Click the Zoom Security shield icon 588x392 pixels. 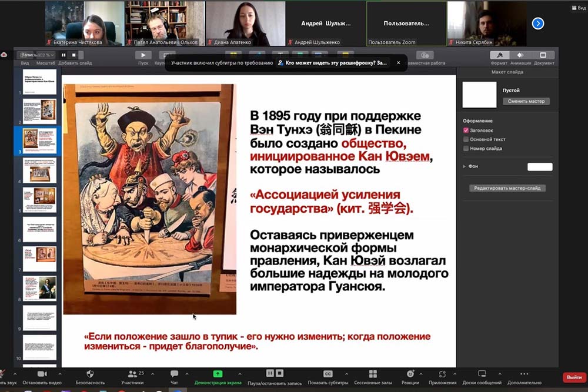(x=90, y=374)
